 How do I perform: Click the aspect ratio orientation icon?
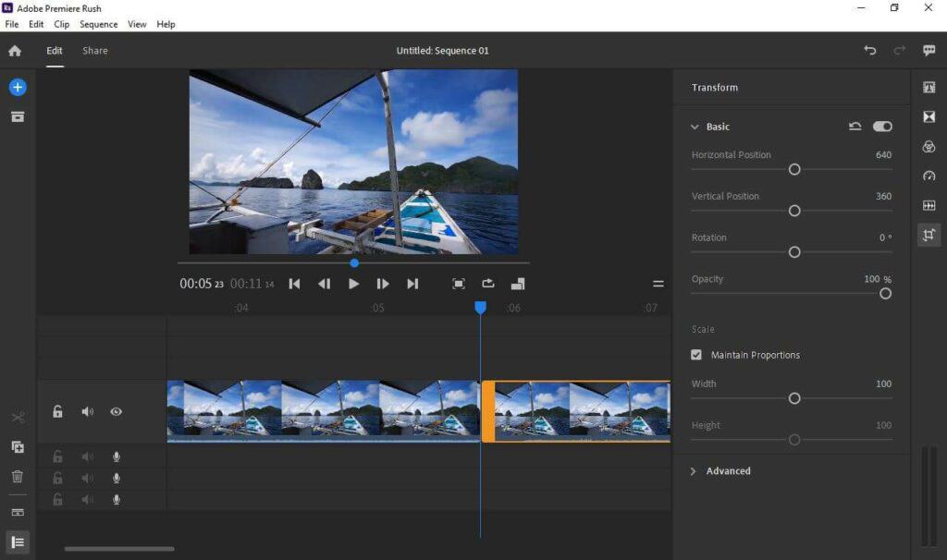[518, 284]
